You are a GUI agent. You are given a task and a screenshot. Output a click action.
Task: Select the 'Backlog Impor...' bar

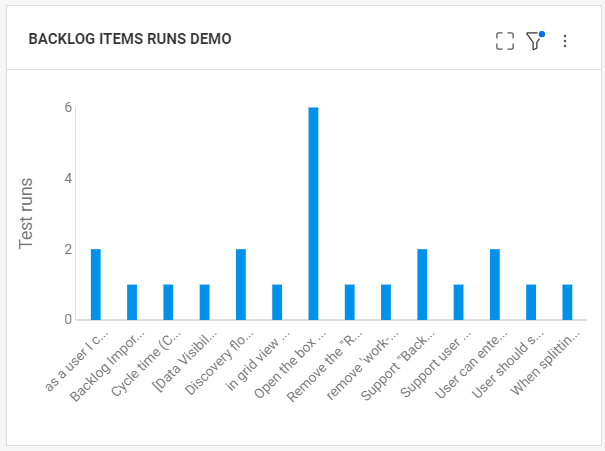point(132,302)
